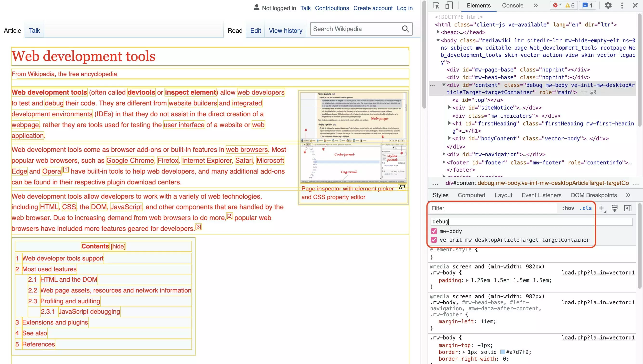Toggle the ve-init-mw-desktopArticleTarget checkbox

click(x=434, y=240)
